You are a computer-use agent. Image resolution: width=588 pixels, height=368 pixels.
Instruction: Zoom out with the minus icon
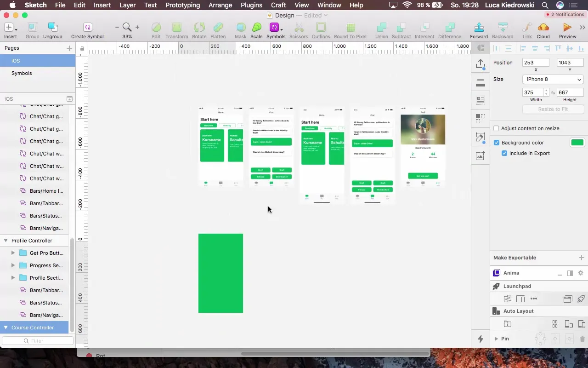pyautogui.click(x=117, y=27)
